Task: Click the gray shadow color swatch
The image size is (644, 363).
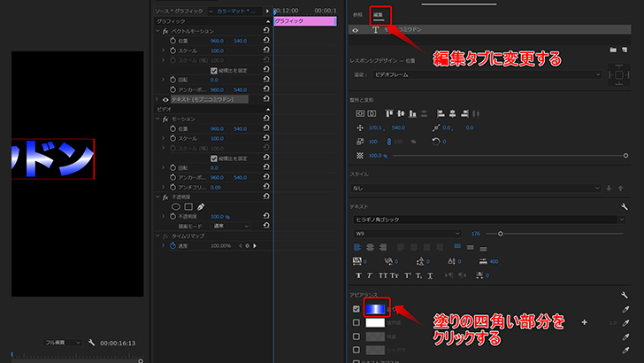Action: pyautogui.click(x=375, y=350)
